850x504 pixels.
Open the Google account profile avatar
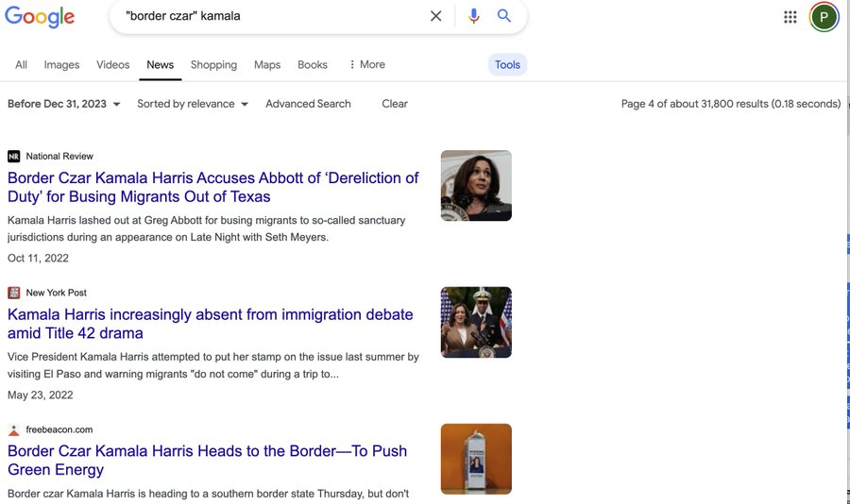pyautogui.click(x=824, y=17)
